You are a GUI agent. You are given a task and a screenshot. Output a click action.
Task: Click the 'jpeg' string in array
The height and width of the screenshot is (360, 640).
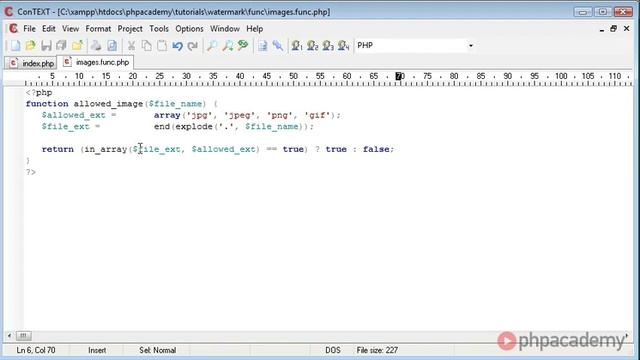(x=239, y=115)
